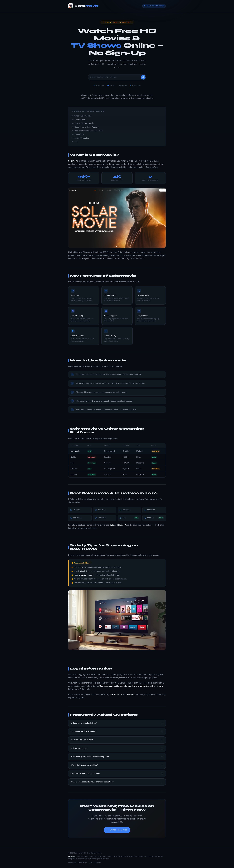
Task: Click the '15,000+ Titles · Updated Daily' badge
Action: pos(117,23)
